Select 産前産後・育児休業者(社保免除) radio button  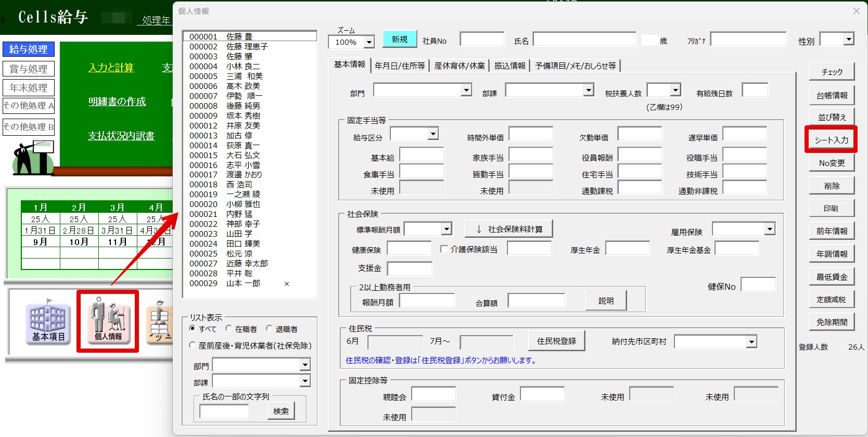point(193,345)
